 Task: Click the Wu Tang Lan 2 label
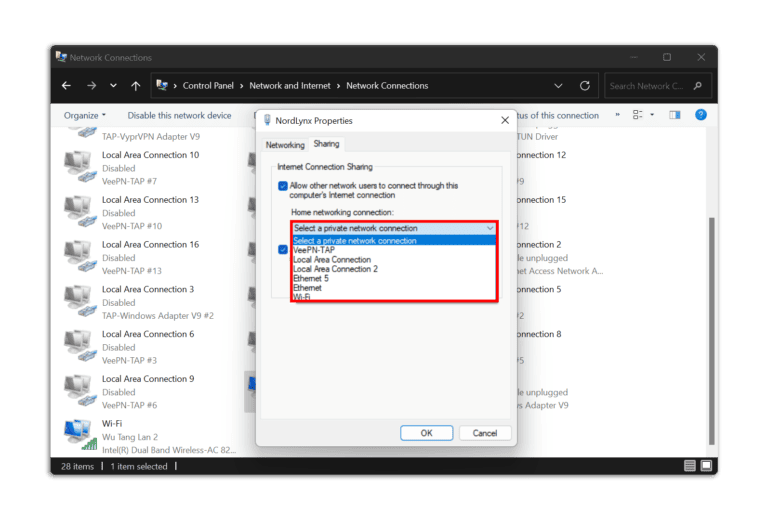click(130, 437)
